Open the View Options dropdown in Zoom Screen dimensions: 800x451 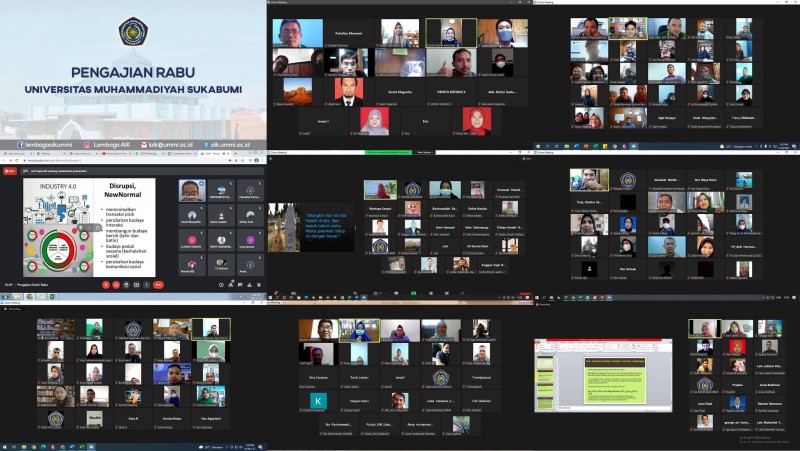(427, 152)
